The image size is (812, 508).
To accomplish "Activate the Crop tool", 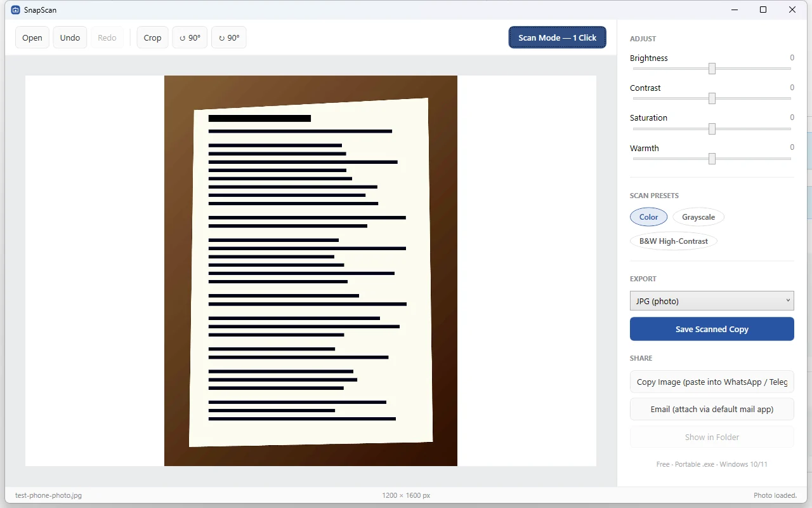I will tap(152, 37).
